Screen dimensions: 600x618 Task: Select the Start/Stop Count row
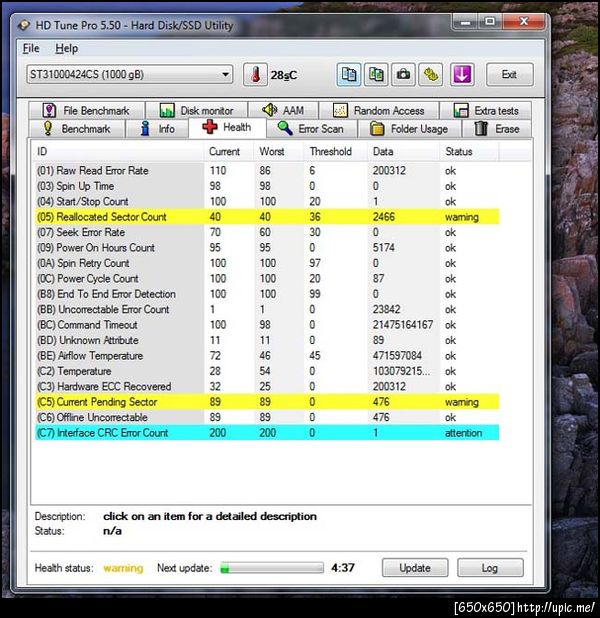[267, 201]
